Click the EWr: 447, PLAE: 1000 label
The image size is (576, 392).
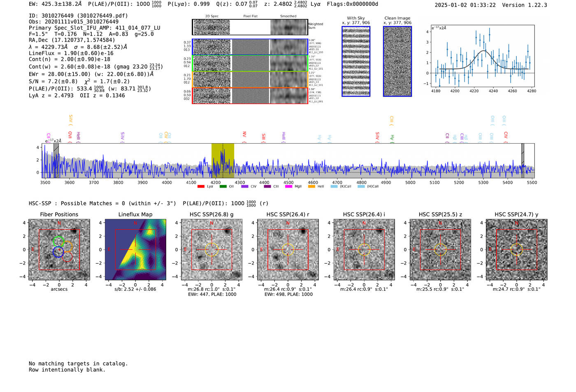coord(212,295)
